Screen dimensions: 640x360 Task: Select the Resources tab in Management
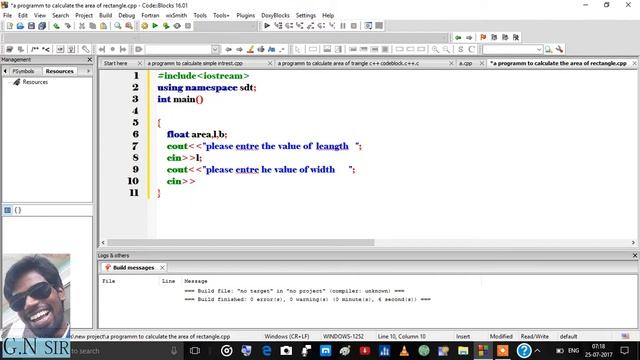pos(60,71)
